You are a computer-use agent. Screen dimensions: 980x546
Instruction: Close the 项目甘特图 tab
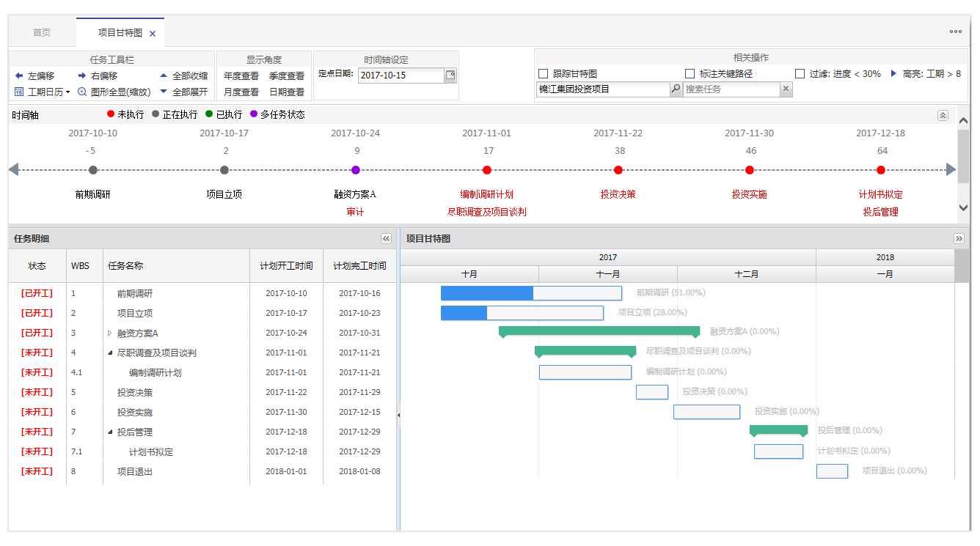[x=153, y=34]
